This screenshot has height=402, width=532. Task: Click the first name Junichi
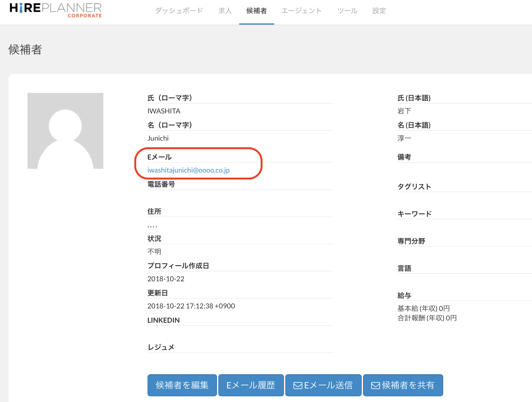pos(158,138)
